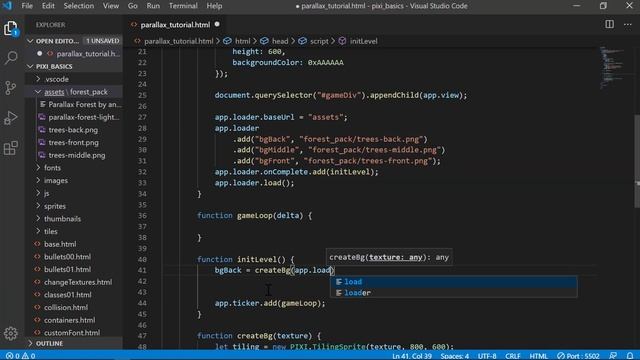
Task: Open the Run menu
Action: [x=153, y=6]
